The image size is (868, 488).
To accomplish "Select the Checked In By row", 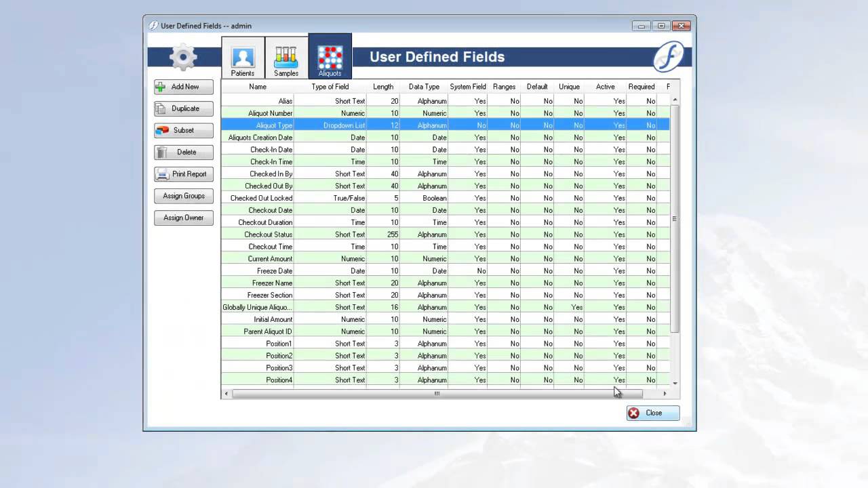I will click(446, 174).
